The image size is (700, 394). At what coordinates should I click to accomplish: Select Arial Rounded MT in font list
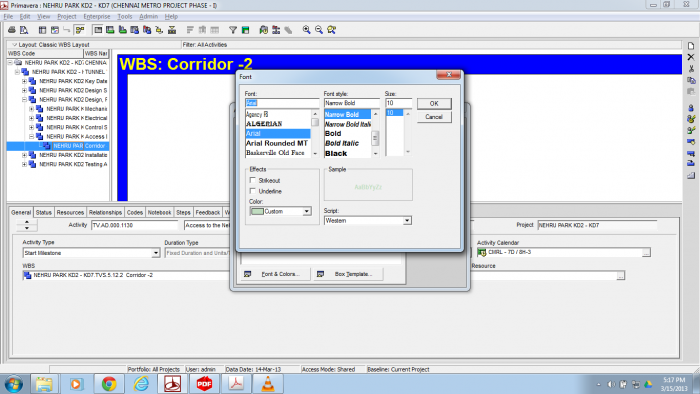click(x=277, y=143)
